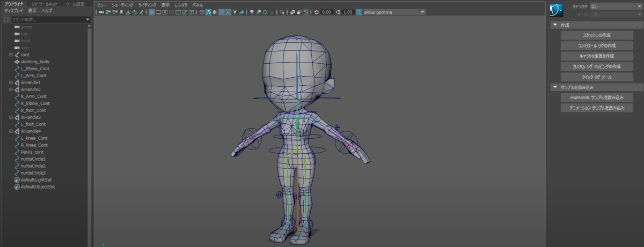Click the select camera icon in viewport toolbar
This screenshot has width=644, height=247.
pos(100,12)
